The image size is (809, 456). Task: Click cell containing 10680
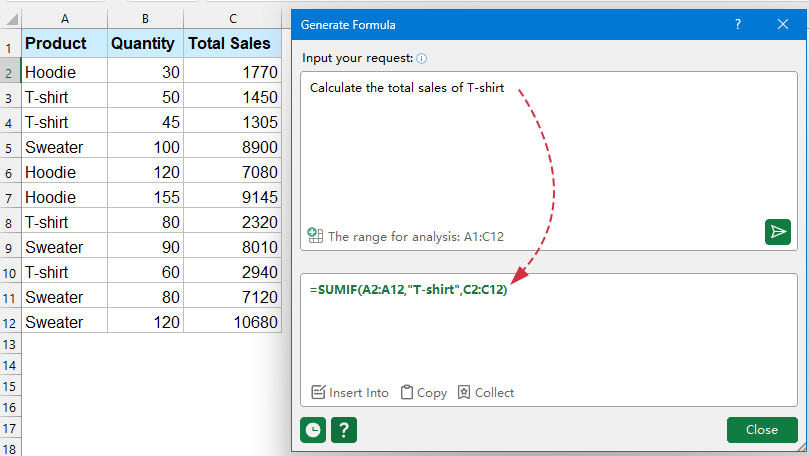[x=232, y=322]
